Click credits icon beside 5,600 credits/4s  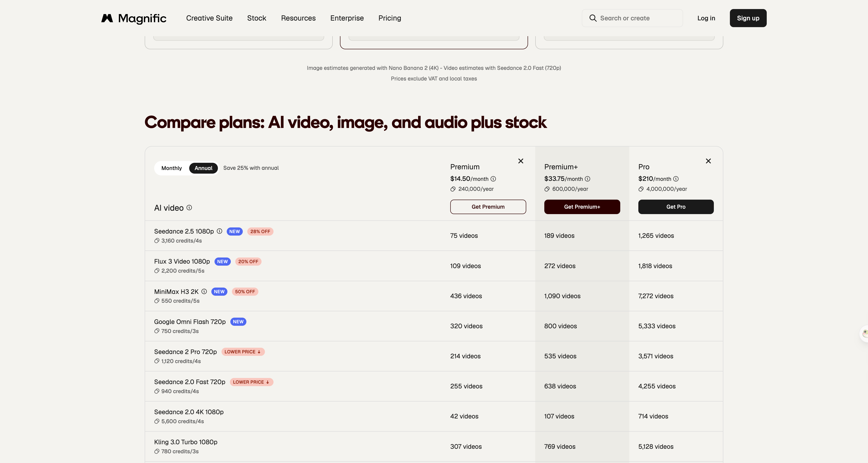[x=157, y=421]
